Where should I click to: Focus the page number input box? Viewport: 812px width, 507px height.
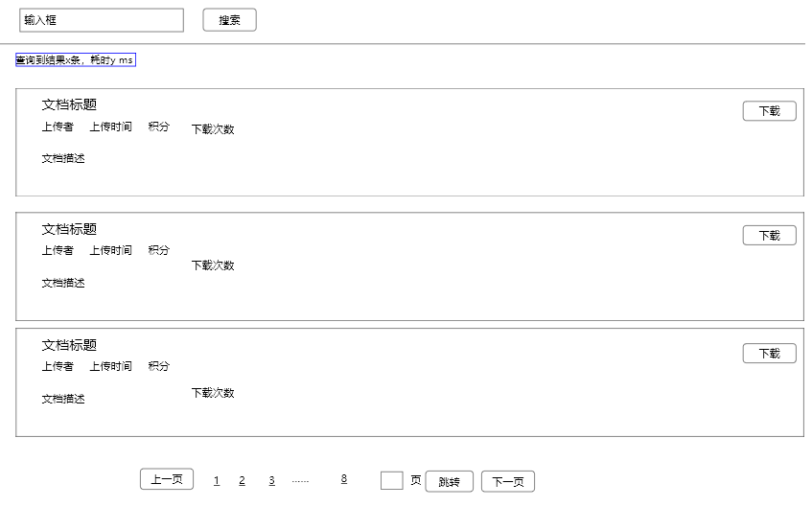(391, 480)
